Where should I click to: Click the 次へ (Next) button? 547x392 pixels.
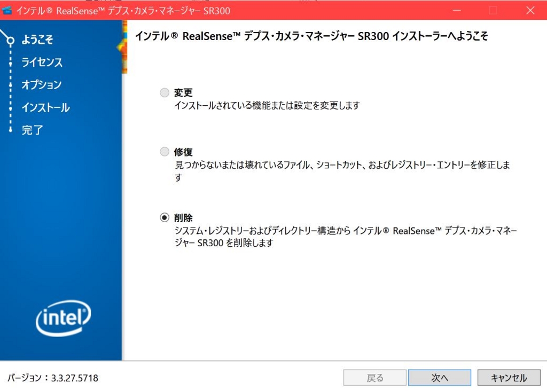point(440,378)
